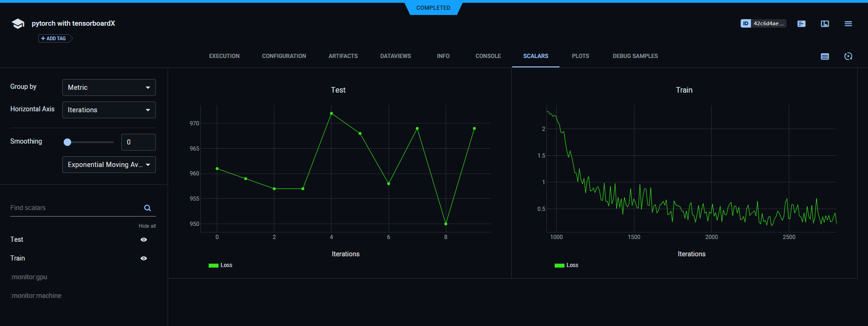This screenshot has width=868, height=326.
Task: Open the Exponential Moving Average dropdown
Action: pos(109,165)
